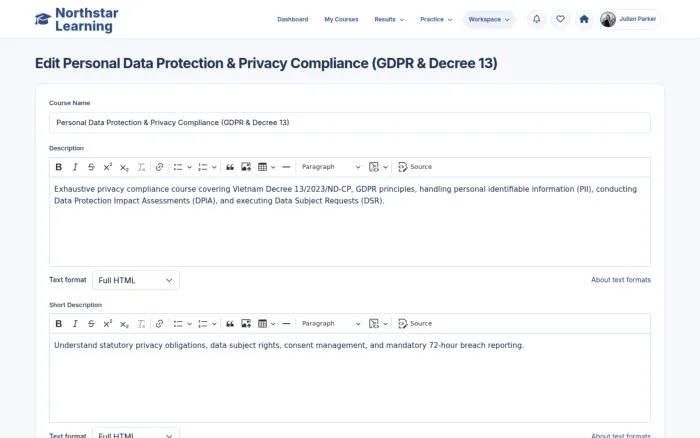Screen dimensions: 700x438
Task: Click inside Description text area
Action: [350, 222]
